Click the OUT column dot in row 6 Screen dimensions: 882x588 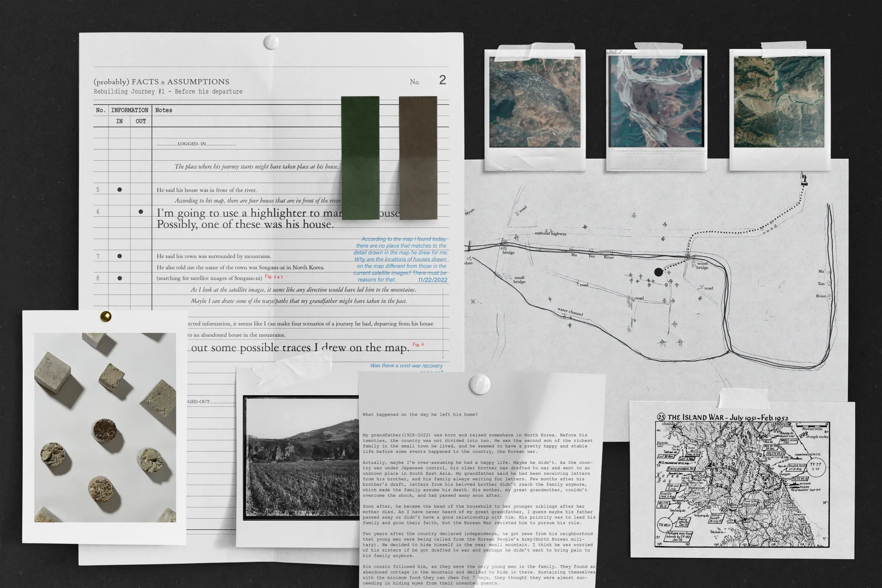[141, 212]
